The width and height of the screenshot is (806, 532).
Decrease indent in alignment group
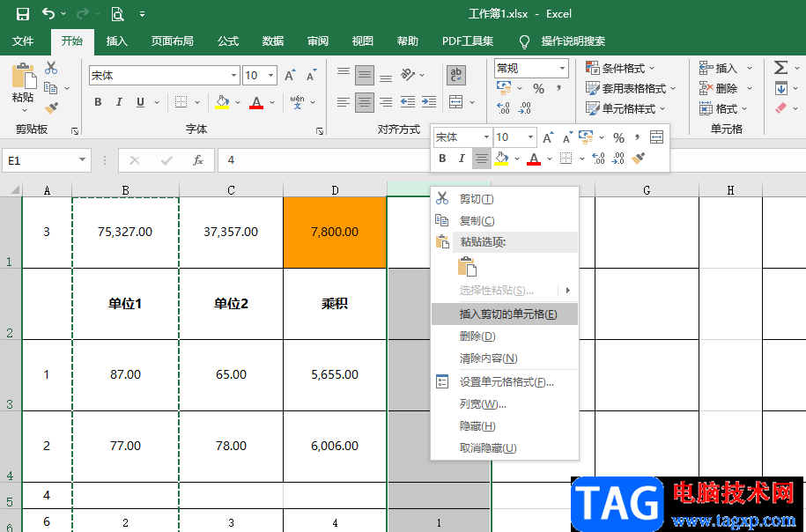[x=408, y=102]
